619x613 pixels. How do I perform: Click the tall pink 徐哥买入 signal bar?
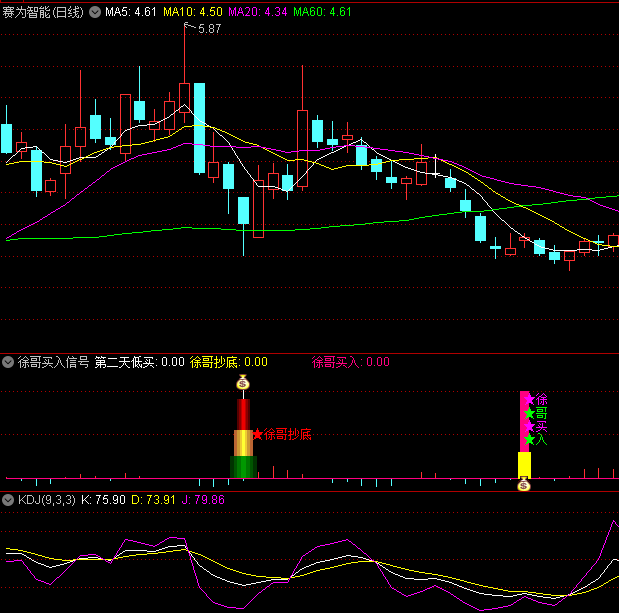[x=524, y=422]
